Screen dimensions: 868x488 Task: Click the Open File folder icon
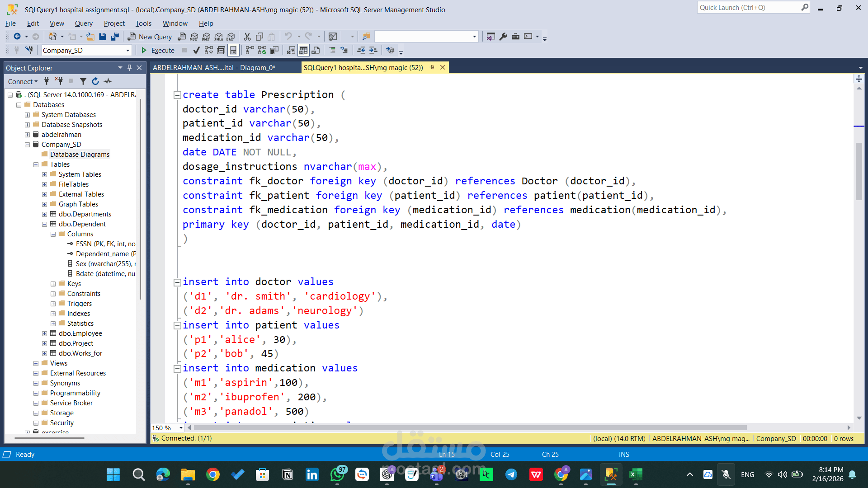(x=90, y=37)
